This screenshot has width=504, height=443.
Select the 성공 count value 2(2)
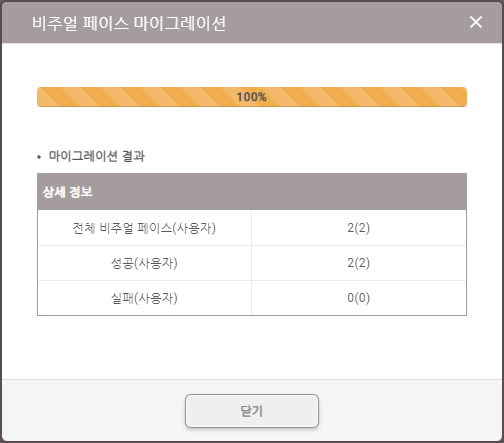click(x=359, y=263)
